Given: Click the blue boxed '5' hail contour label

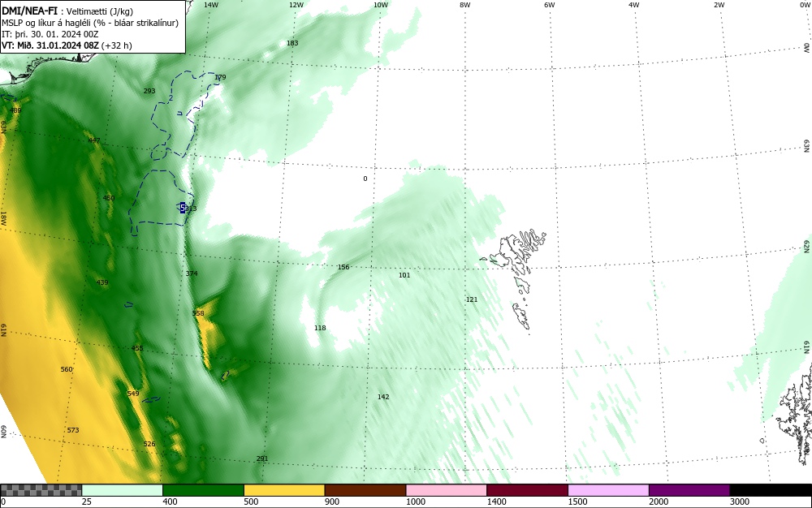Looking at the screenshot, I should (182, 208).
